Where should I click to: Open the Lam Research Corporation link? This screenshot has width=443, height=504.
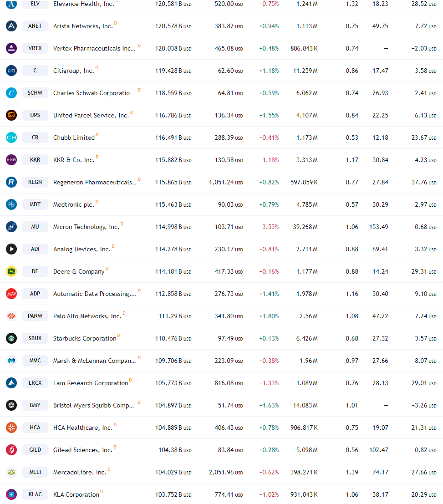point(91,383)
